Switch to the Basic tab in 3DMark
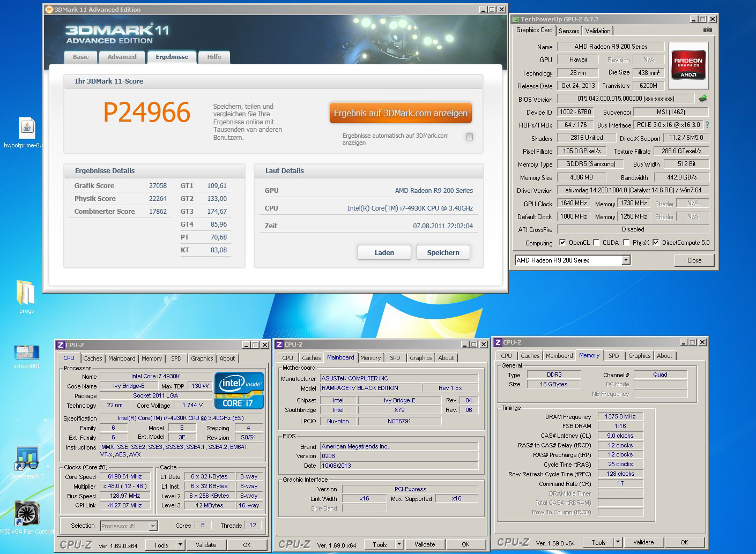This screenshot has height=554, width=756. (x=81, y=57)
